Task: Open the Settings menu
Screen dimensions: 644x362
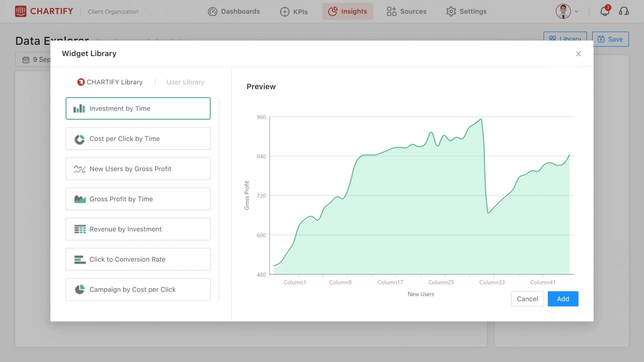Action: pos(466,12)
